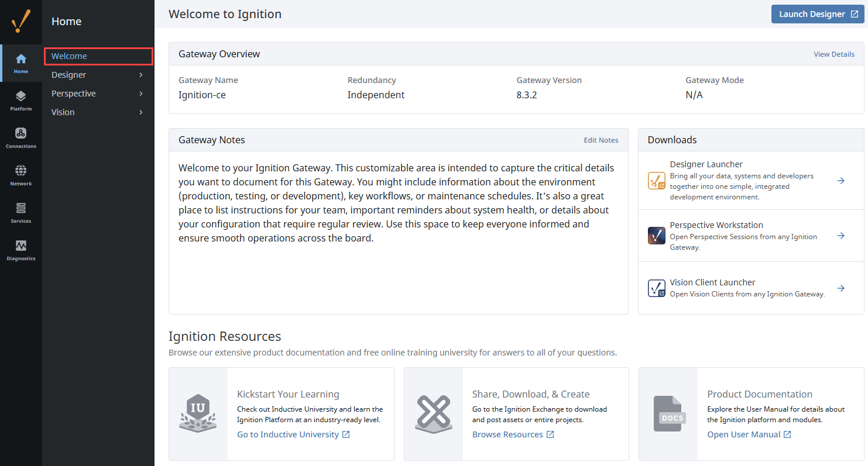868x466 pixels.
Task: Click the Designer Launcher download icon
Action: click(x=657, y=181)
